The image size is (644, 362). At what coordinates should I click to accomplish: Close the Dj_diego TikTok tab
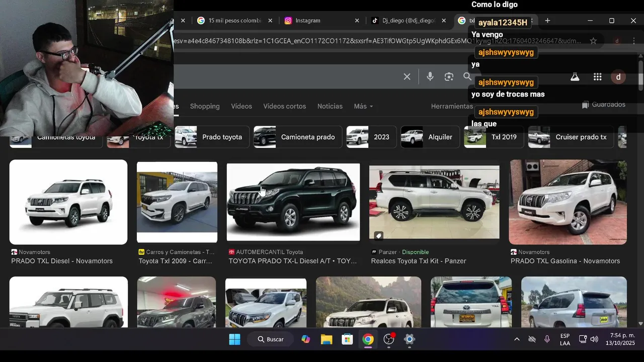[444, 21]
